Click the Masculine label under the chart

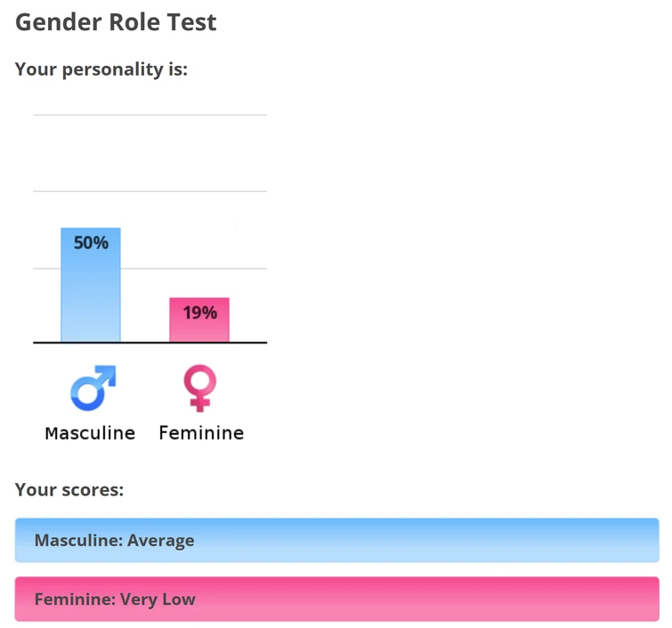[90, 433]
